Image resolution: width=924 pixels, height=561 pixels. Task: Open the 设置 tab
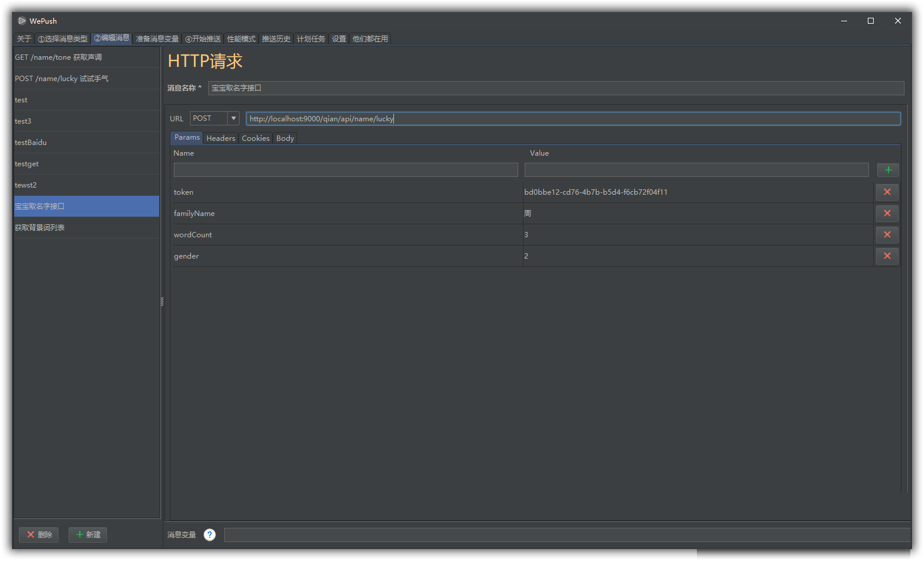[339, 39]
